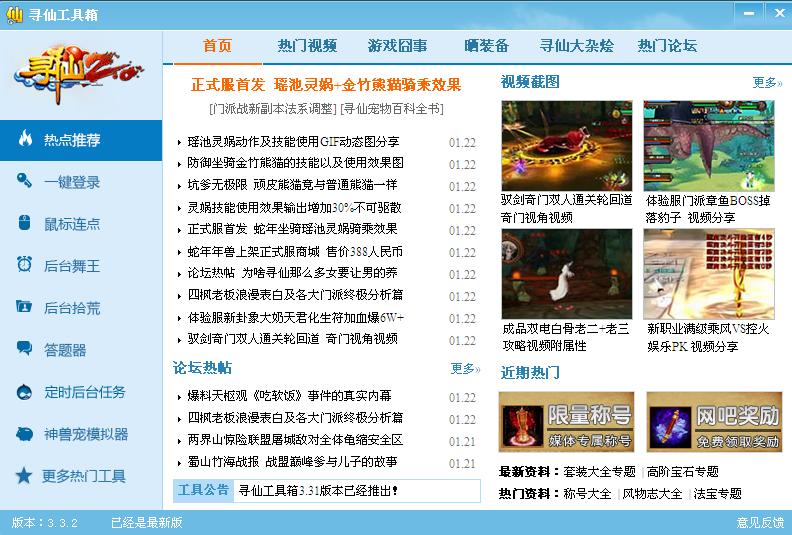This screenshot has height=535, width=792.
Task: Open the 门派战新副本法系调整 link
Action: coord(273,109)
